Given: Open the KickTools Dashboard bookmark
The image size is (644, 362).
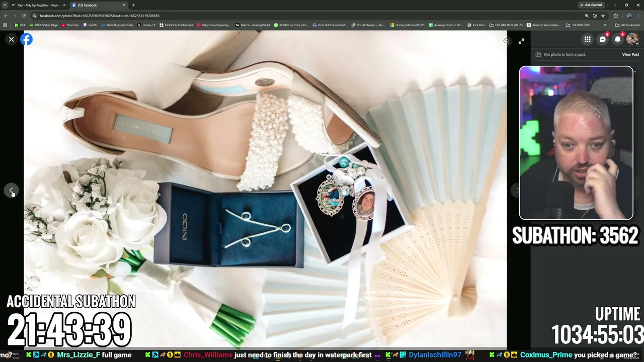Looking at the screenshot, I should coord(176,25).
